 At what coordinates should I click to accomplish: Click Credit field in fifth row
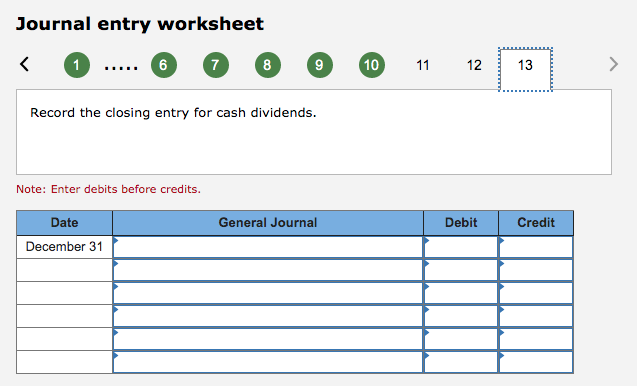(536, 339)
